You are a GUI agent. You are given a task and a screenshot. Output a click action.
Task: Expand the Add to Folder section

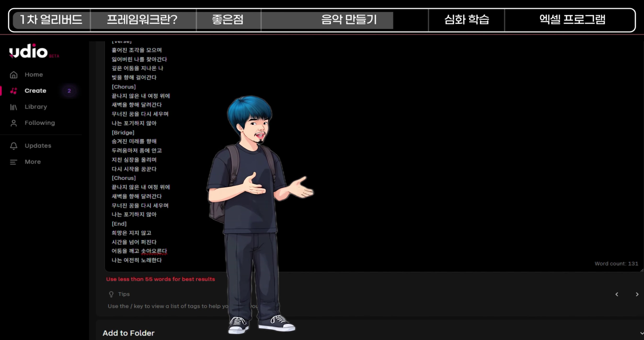[642, 333]
